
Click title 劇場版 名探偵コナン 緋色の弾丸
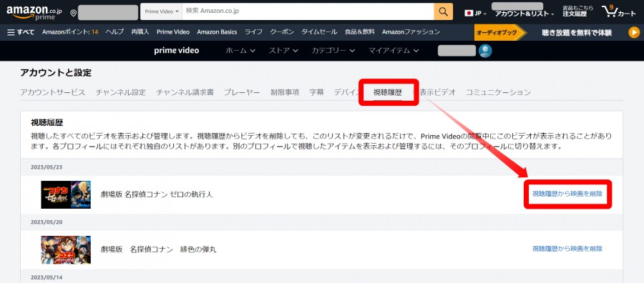tap(159, 249)
